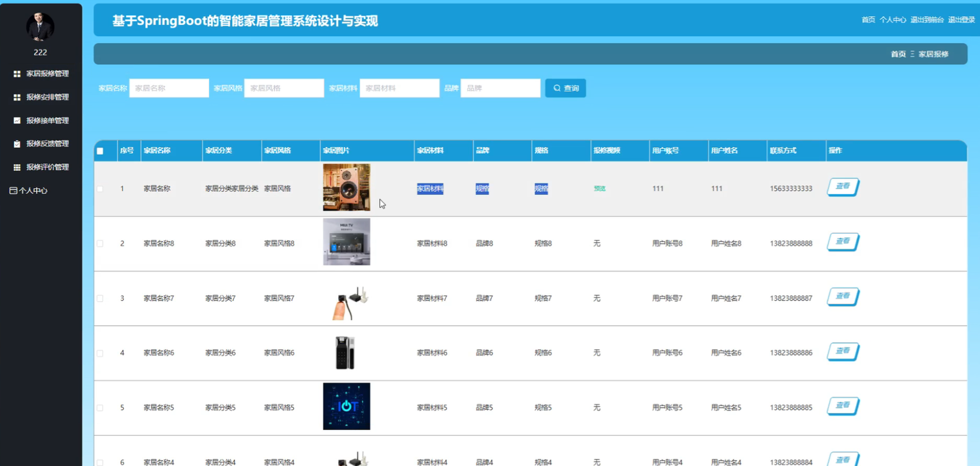Click the 规格7 cell
The image size is (980, 466).
tap(543, 298)
